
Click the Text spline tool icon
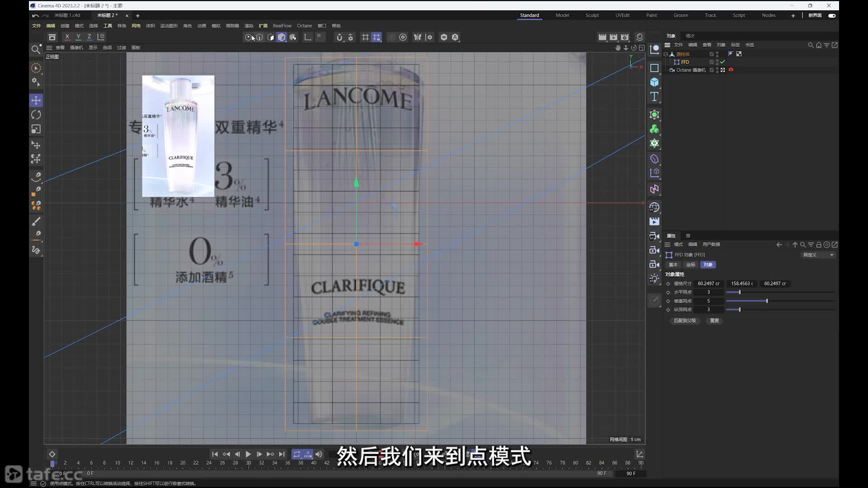click(x=654, y=97)
